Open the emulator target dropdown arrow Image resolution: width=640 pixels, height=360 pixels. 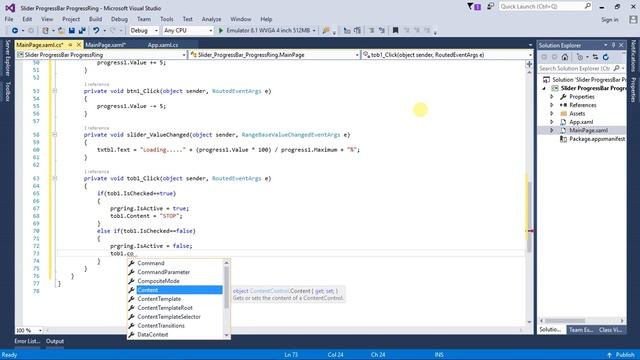click(314, 31)
